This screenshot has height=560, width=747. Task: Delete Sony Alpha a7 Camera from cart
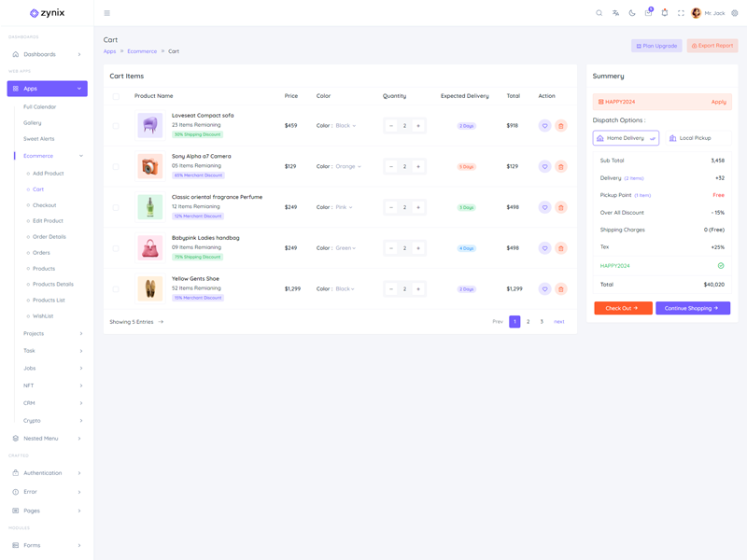tap(561, 167)
